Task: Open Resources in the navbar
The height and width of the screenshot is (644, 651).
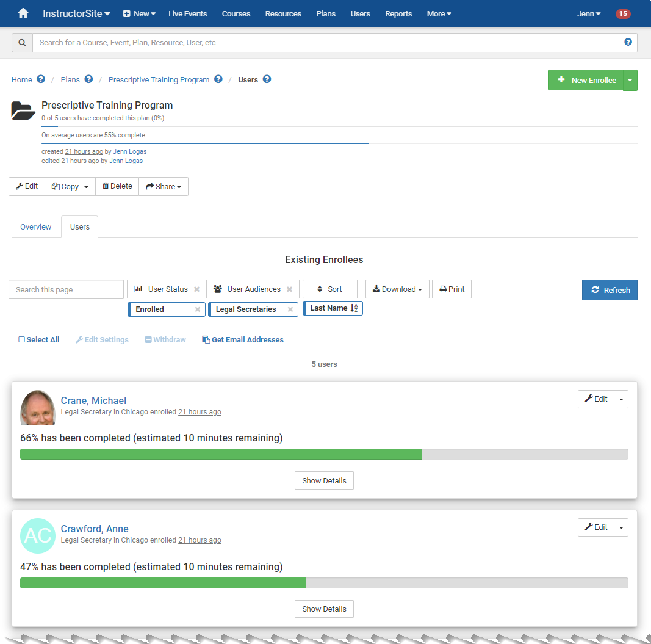Action: tap(283, 13)
